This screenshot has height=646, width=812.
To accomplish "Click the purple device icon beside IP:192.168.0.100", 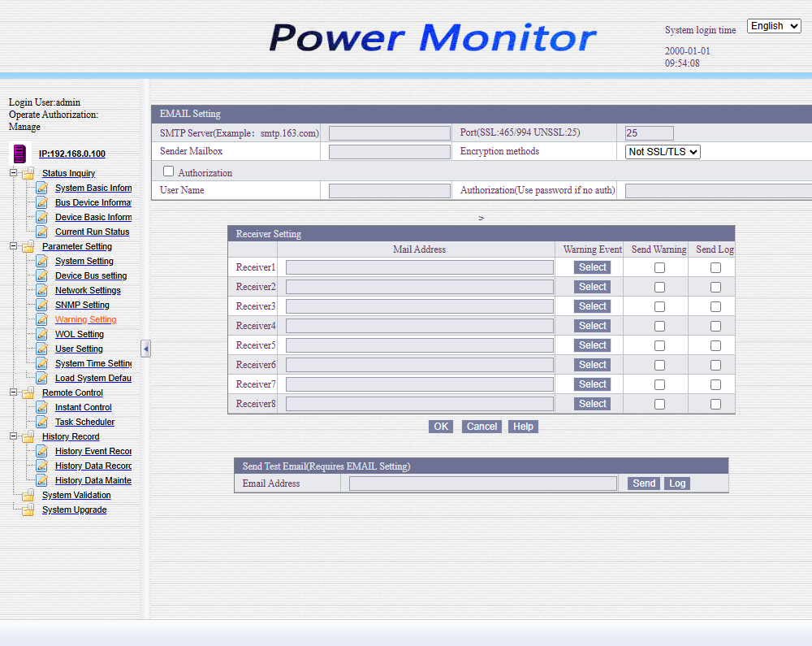I will click(x=19, y=153).
